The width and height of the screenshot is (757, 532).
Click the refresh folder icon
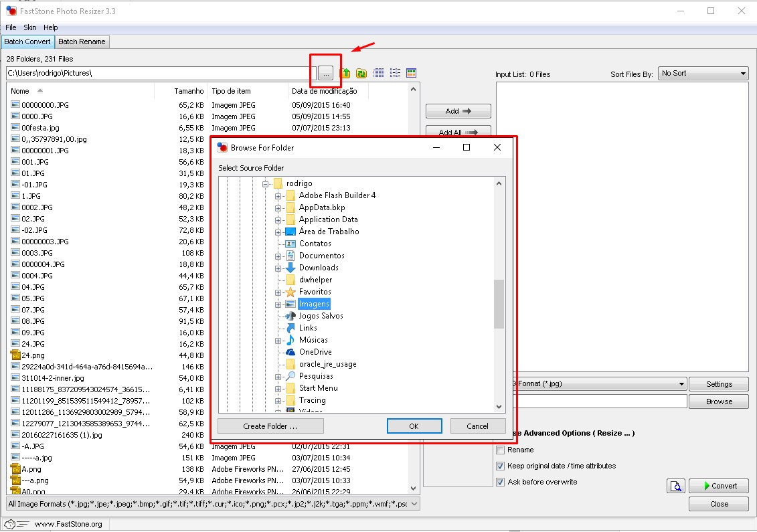361,73
